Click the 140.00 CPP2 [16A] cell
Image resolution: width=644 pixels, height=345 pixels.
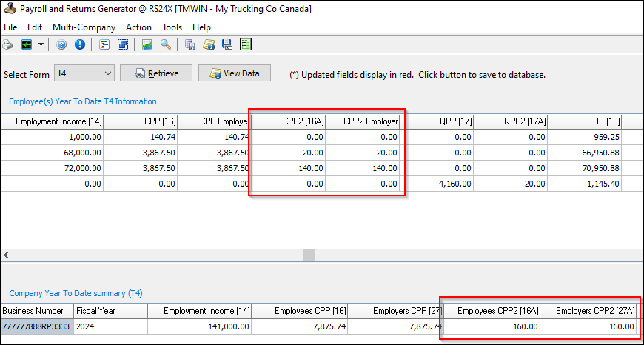click(x=288, y=168)
